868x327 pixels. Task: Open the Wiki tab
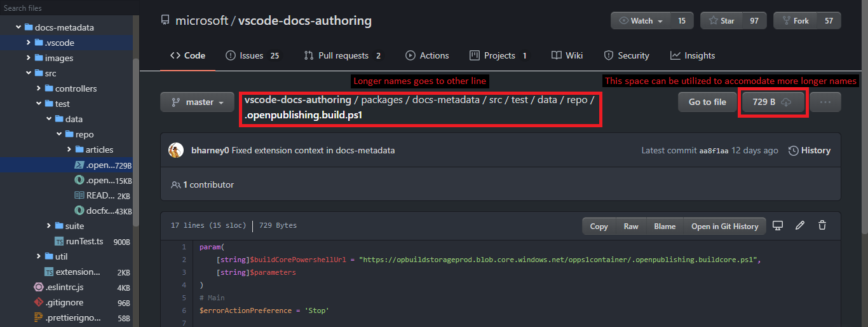567,55
